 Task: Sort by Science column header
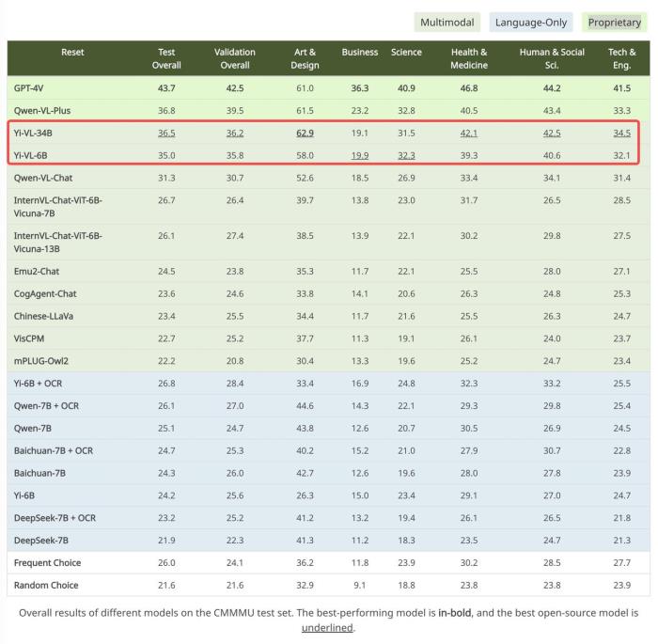406,52
